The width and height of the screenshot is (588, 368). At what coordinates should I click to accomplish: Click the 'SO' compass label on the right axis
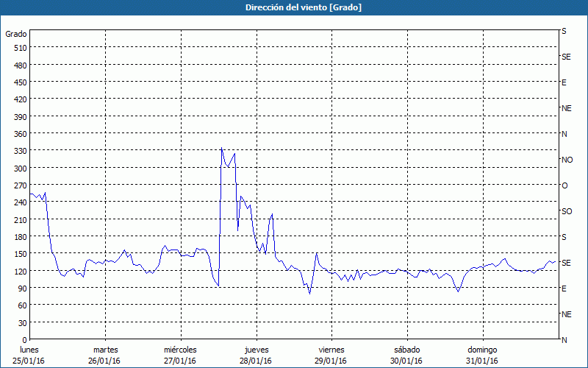(567, 211)
